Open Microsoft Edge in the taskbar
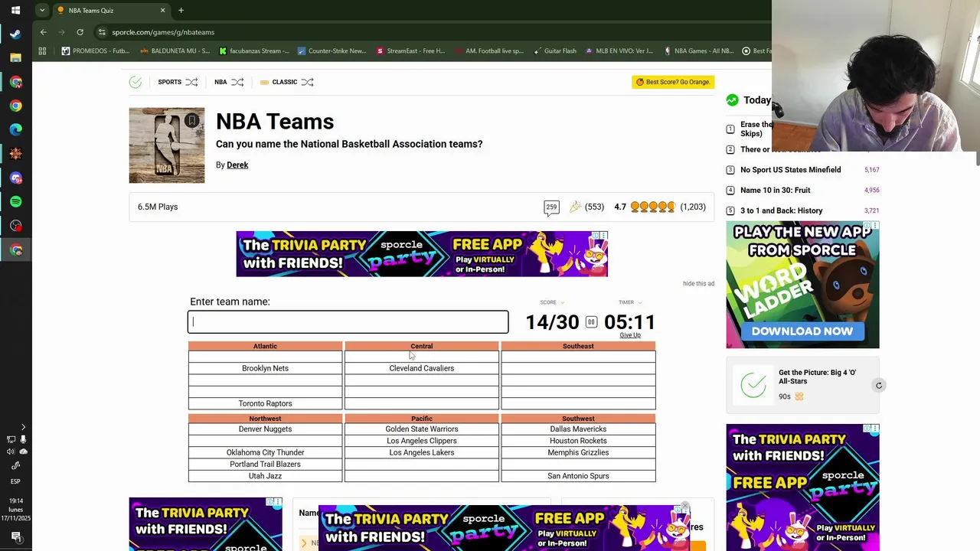The width and height of the screenshot is (980, 551). click(15, 129)
